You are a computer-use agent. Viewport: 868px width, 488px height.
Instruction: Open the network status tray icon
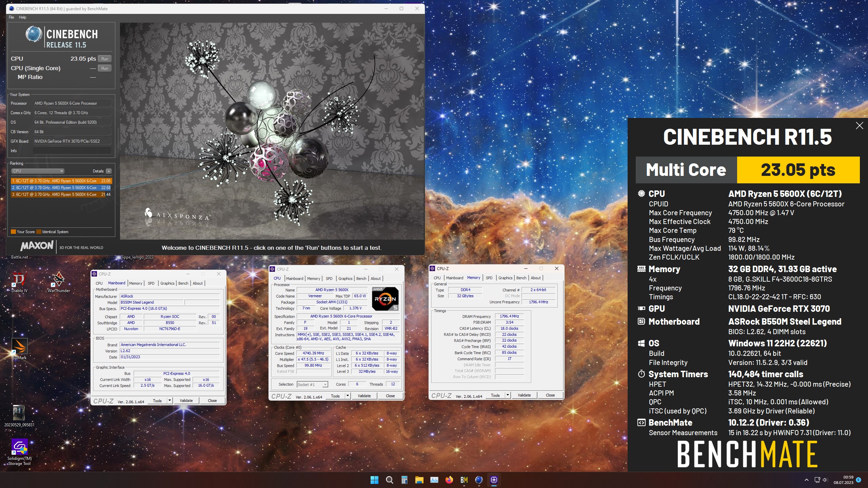click(x=817, y=480)
